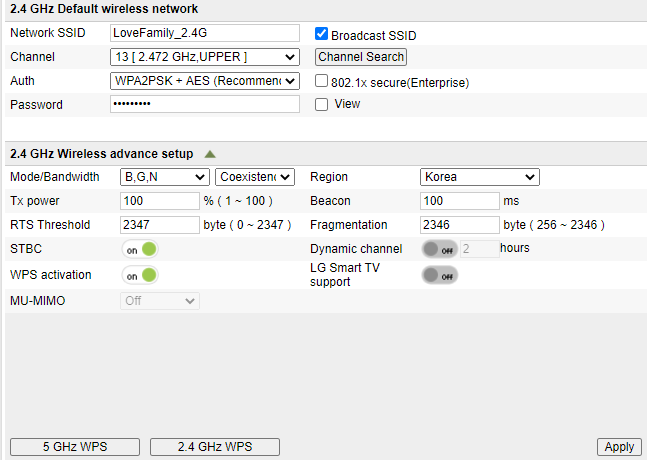Screen dimensions: 648x460
Task: Enable 802.1x secure (Enterprise) checkbox
Action: point(321,81)
